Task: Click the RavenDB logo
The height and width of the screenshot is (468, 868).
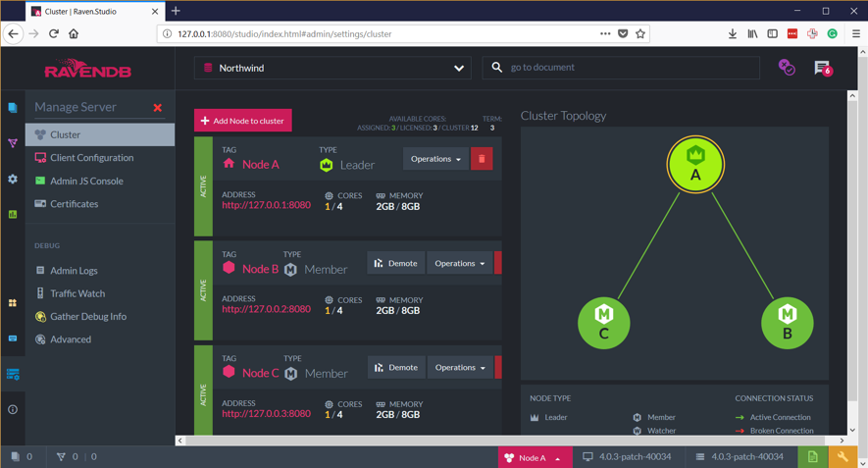Action: pyautogui.click(x=88, y=69)
